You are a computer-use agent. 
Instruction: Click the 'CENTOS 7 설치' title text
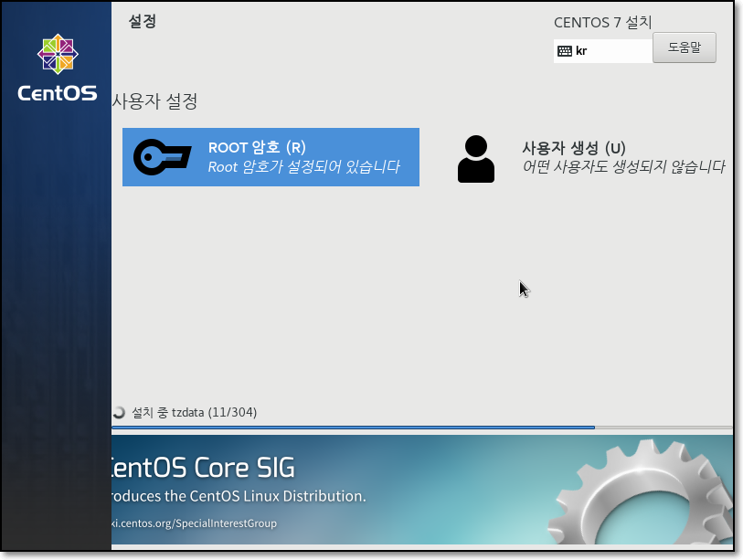coord(603,22)
